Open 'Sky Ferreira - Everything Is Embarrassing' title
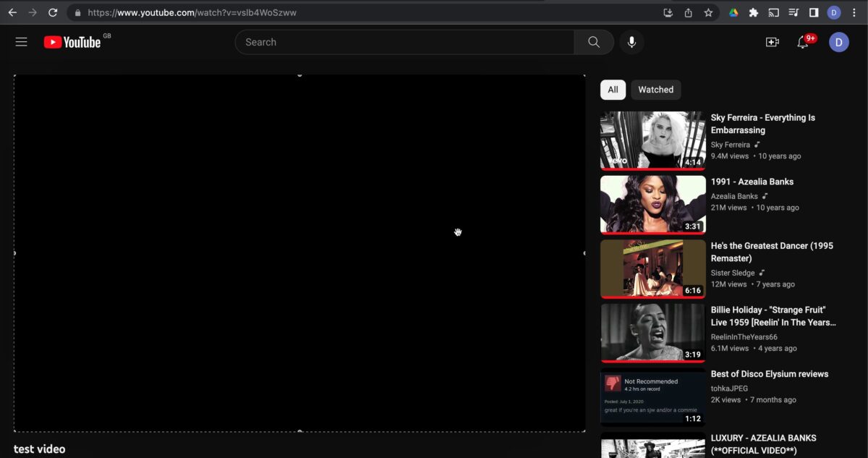This screenshot has height=458, width=868. [x=763, y=124]
